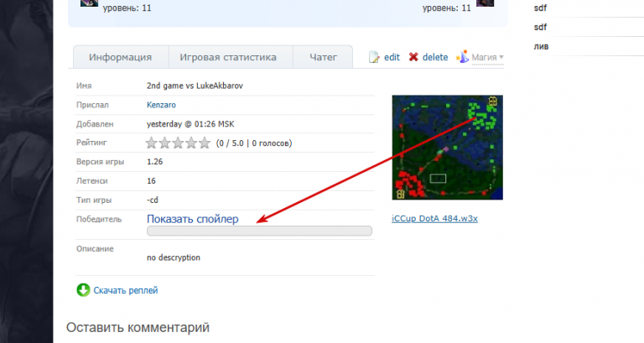Rate replay with fourth star
Image resolution: width=644 pixels, height=343 pixels.
[191, 143]
